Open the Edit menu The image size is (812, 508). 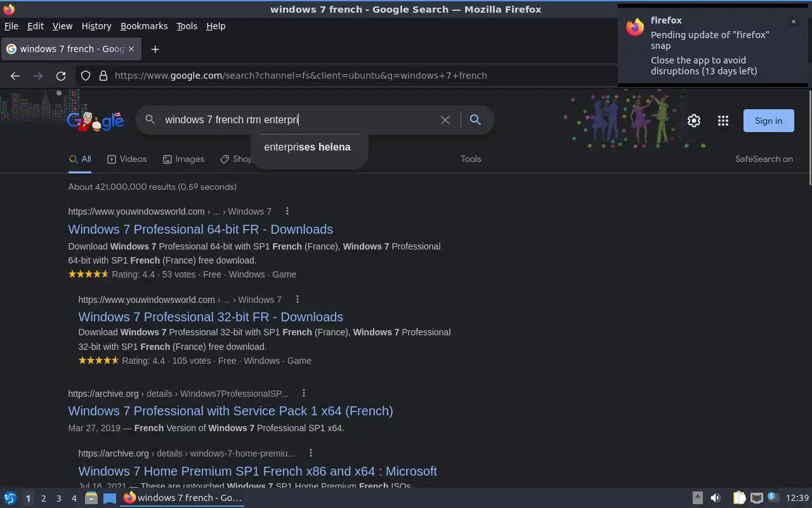click(x=36, y=26)
